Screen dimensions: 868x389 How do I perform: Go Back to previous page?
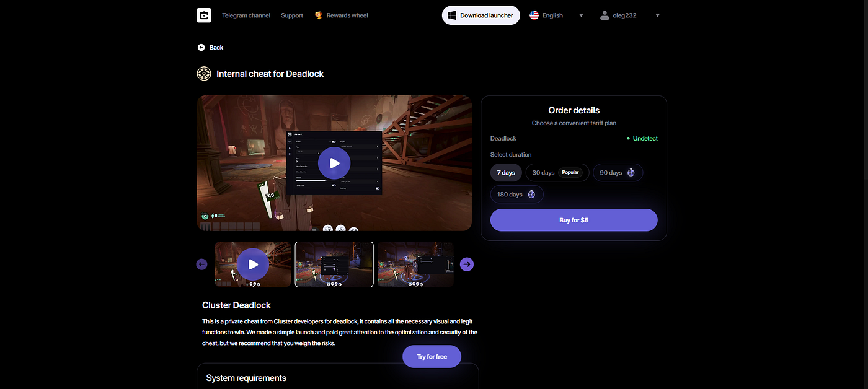(210, 47)
